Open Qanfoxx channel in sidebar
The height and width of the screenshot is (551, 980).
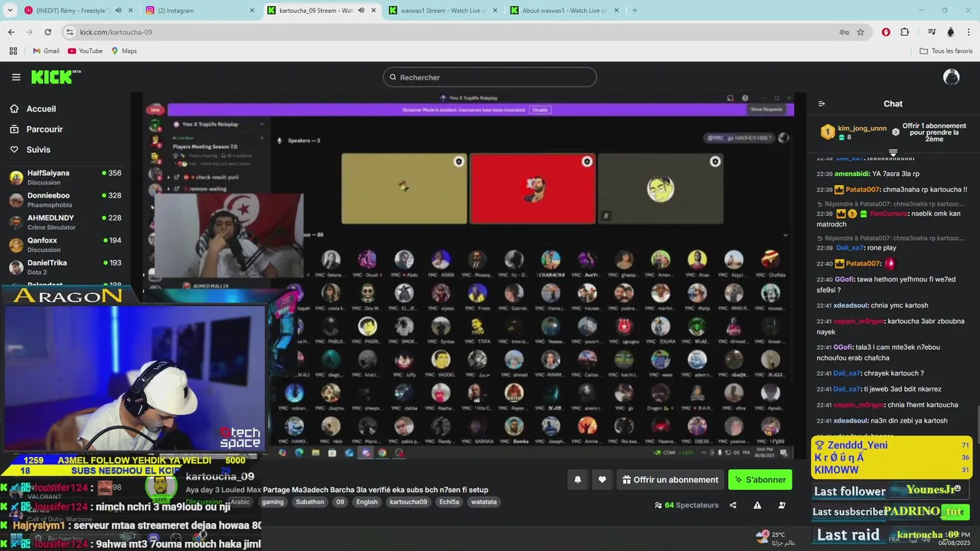pyautogui.click(x=65, y=245)
